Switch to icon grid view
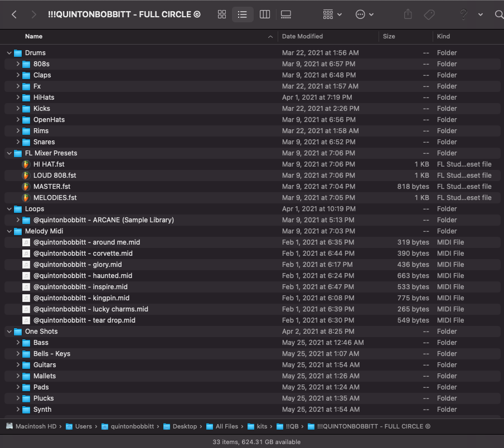Viewport: 504px width, 448px height. (222, 14)
